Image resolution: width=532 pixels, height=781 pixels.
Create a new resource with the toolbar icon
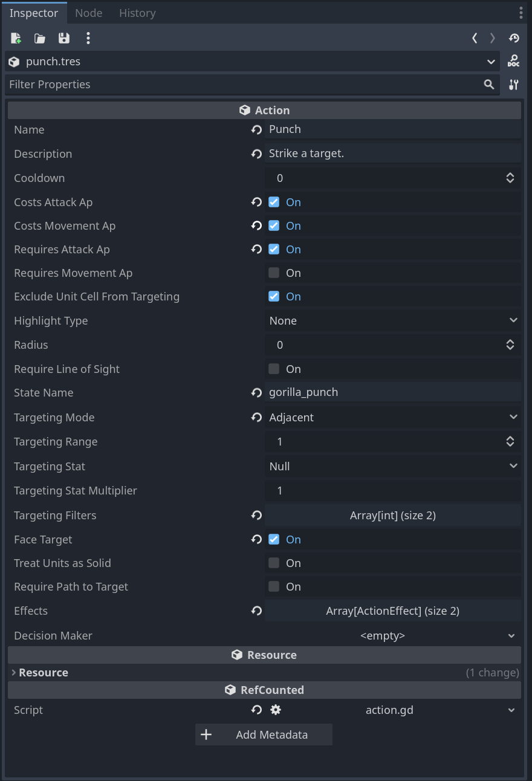(x=16, y=39)
